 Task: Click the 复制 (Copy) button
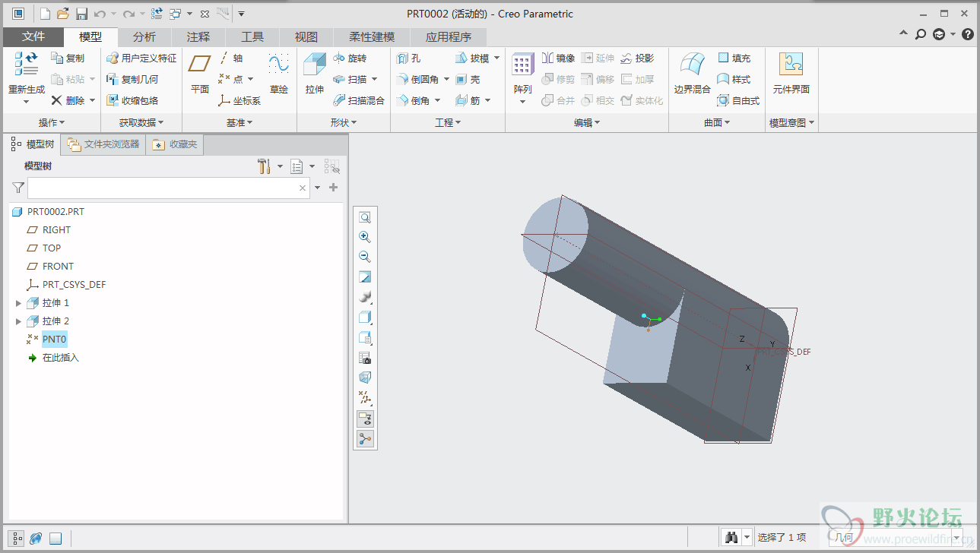(68, 58)
